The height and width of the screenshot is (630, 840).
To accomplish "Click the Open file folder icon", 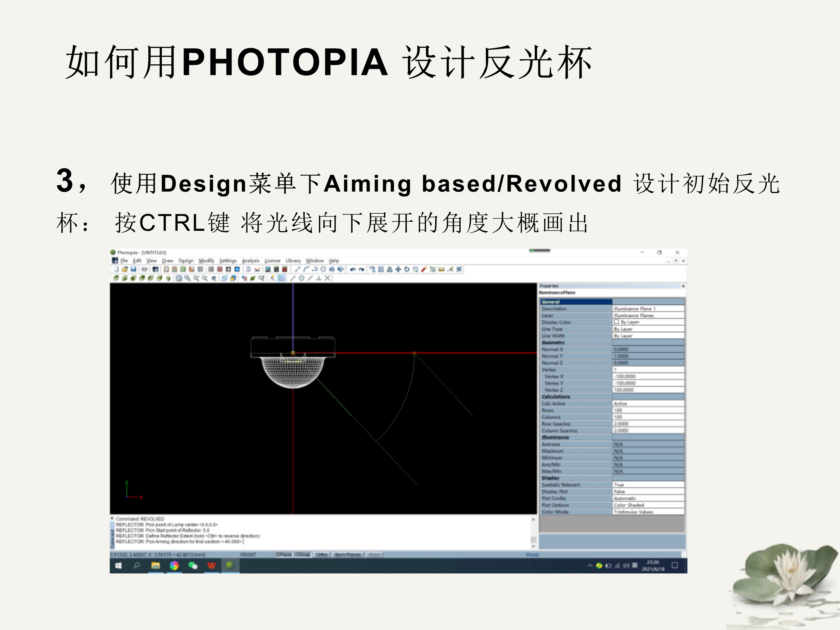I will click(125, 269).
